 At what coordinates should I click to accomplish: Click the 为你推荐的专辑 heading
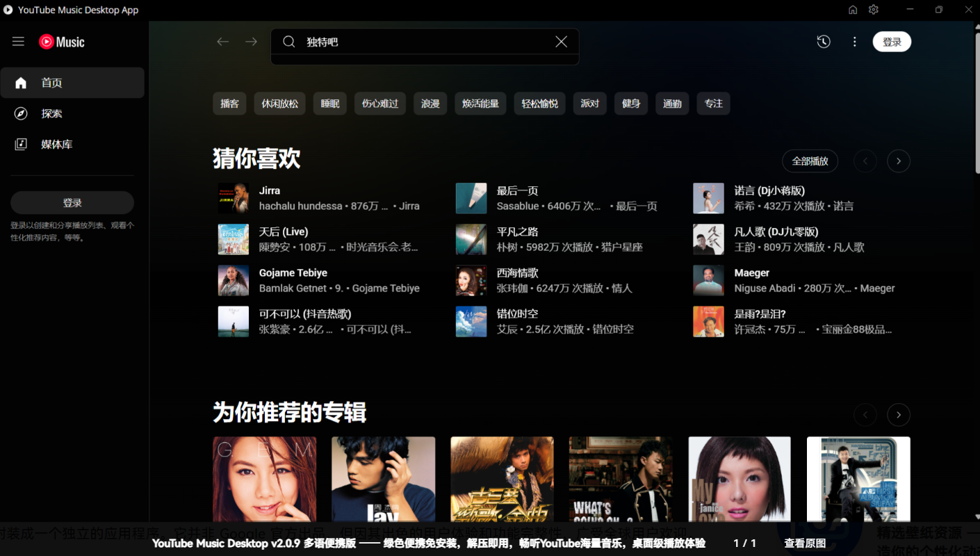[x=289, y=413]
